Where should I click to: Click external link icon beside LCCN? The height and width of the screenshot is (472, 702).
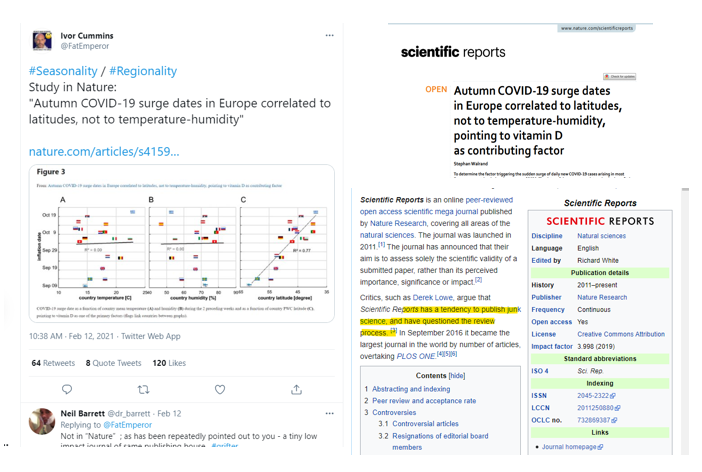point(617,408)
